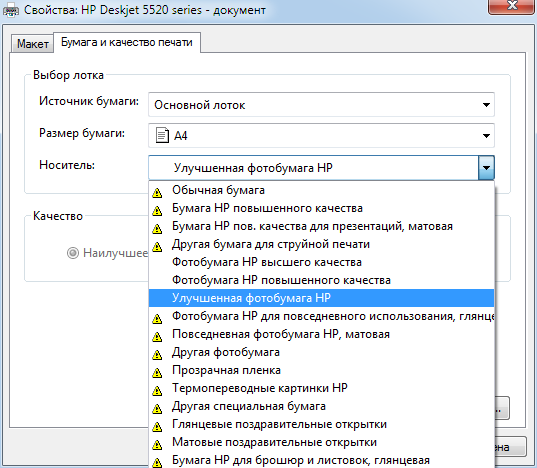Click warning icon beside Повседневная фотобумага HP, матовая
Image resolution: width=537 pixels, height=468 pixels.
[x=157, y=337]
